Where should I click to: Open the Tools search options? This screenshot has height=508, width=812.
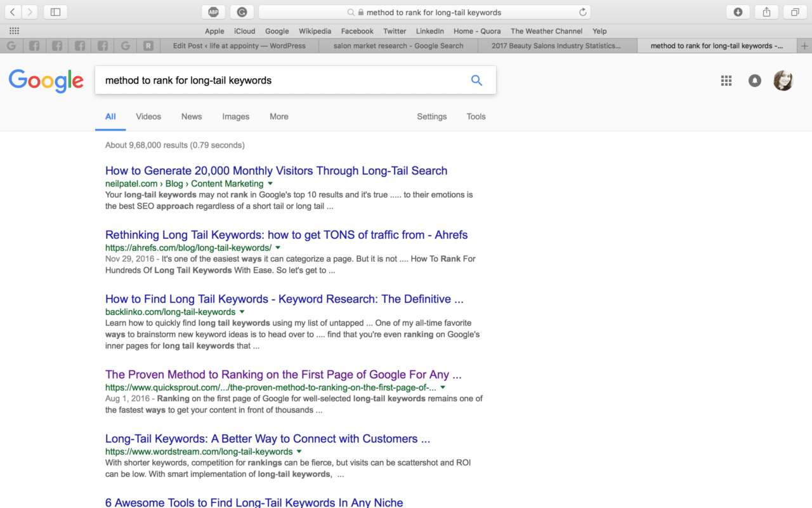pos(476,117)
